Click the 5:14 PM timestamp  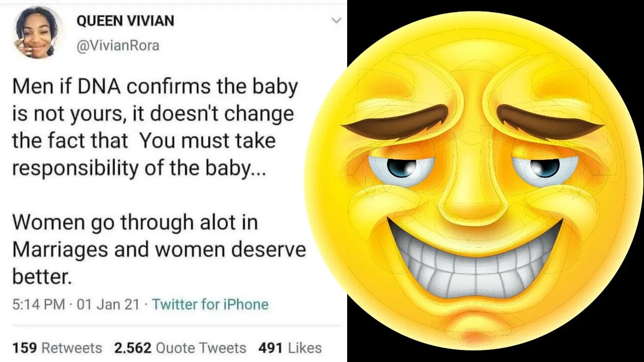(x=38, y=304)
